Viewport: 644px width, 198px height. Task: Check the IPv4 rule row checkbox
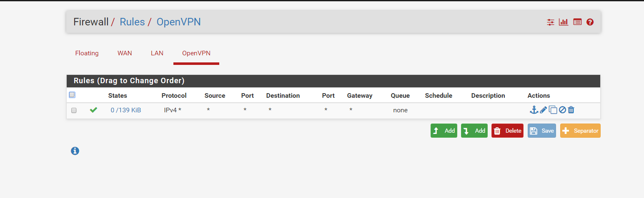coord(74,110)
